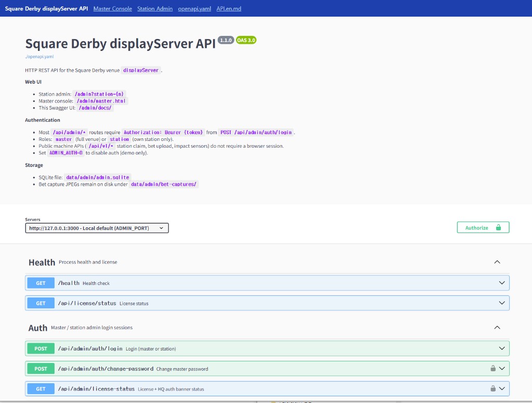The image size is (532, 403).
Task: Open Station Admin link in header
Action: point(155,8)
